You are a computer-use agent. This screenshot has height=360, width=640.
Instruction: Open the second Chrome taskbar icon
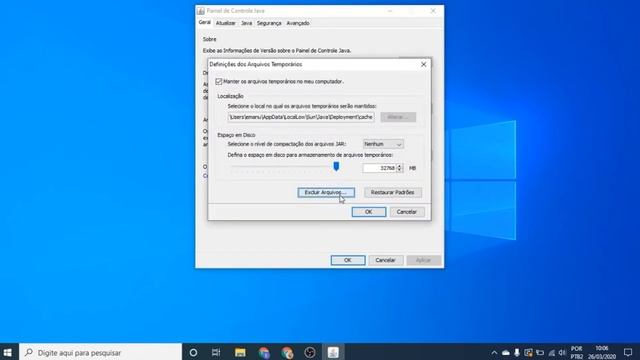287,352
